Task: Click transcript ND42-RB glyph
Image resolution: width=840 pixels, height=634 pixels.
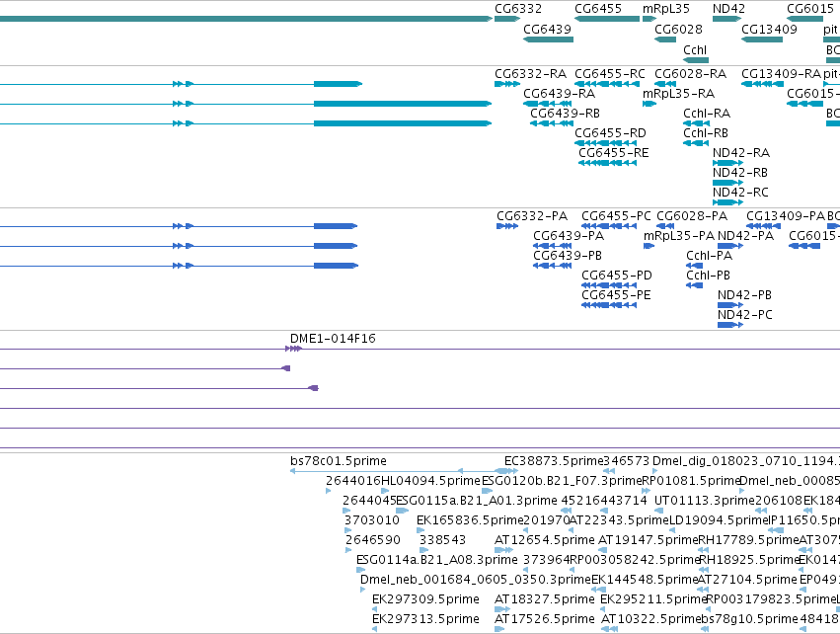Action: 727,183
